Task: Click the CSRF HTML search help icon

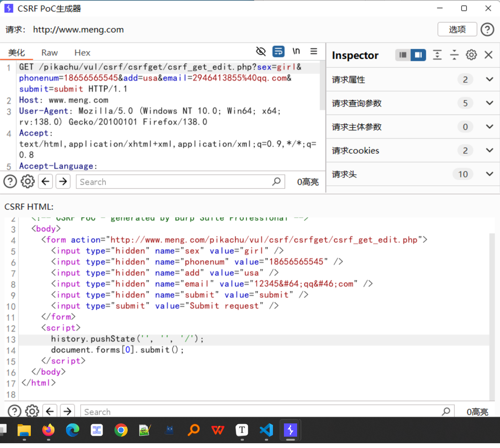Action: [x=15, y=411]
